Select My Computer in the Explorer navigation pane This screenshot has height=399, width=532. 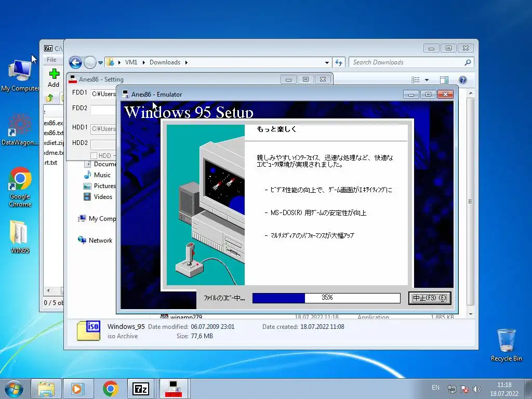[x=97, y=219]
